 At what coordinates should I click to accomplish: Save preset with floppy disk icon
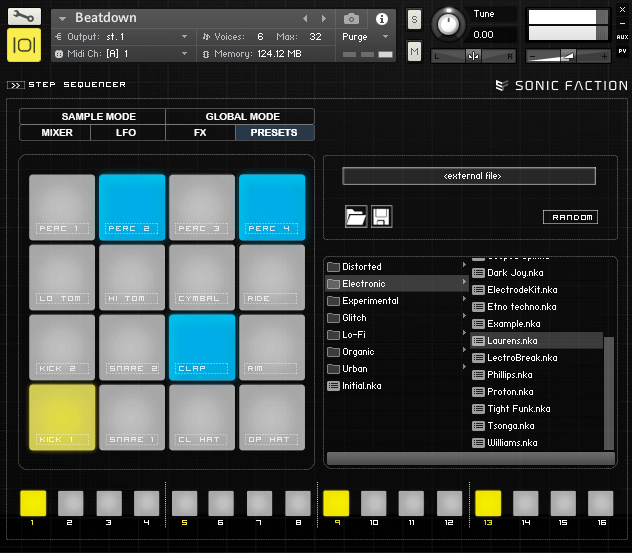381,216
